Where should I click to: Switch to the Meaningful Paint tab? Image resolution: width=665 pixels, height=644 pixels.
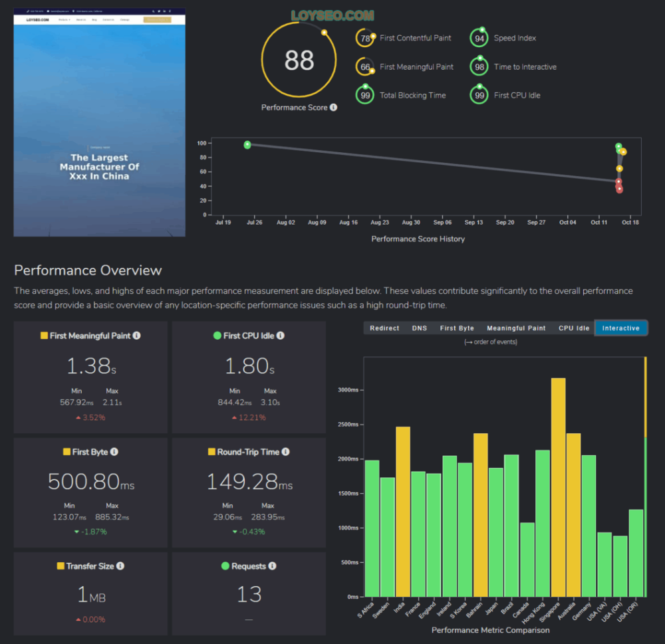[x=516, y=328]
